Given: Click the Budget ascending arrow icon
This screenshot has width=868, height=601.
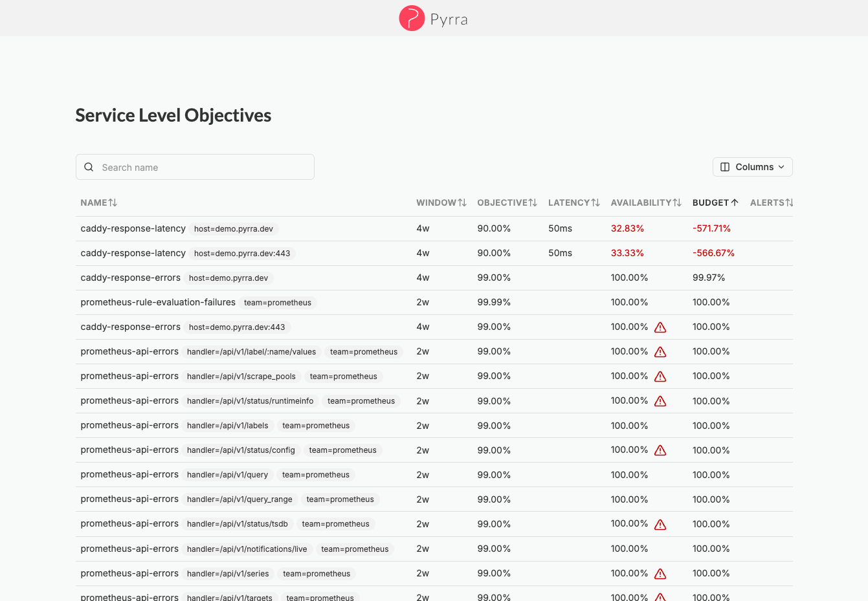Looking at the screenshot, I should [735, 202].
